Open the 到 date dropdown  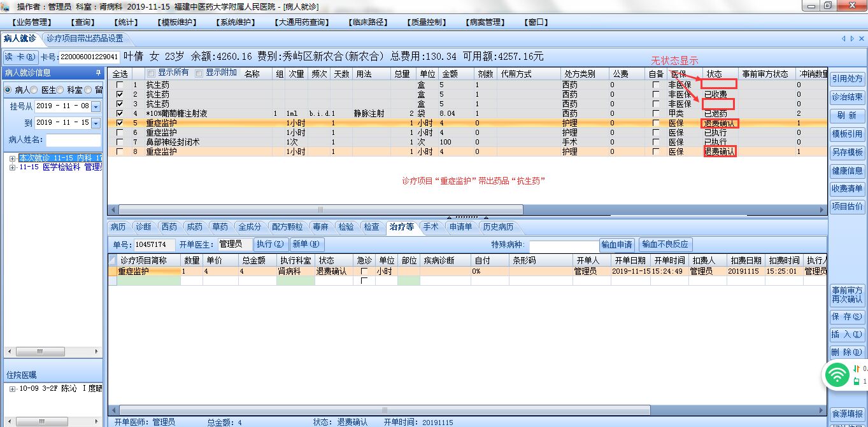click(96, 123)
